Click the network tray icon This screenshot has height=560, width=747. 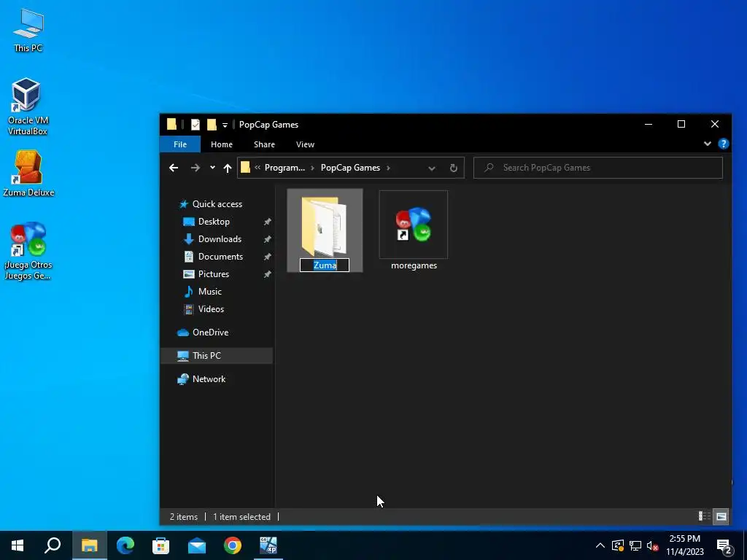point(635,545)
